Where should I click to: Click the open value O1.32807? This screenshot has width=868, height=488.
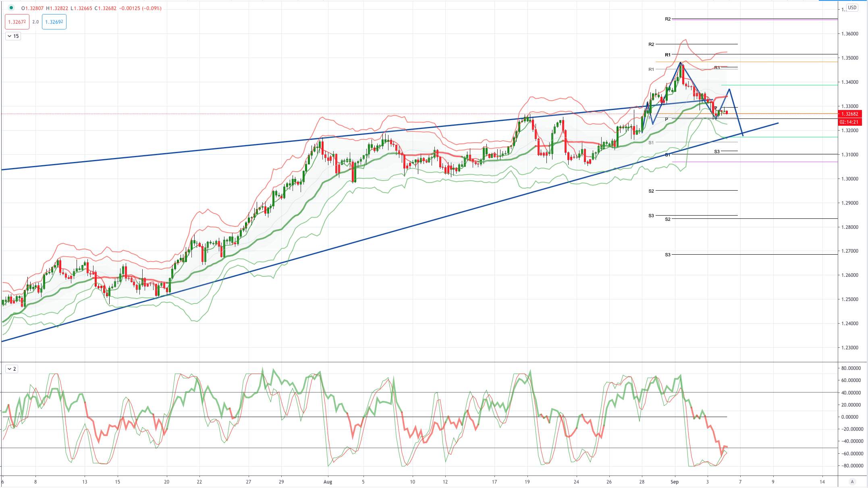point(33,8)
